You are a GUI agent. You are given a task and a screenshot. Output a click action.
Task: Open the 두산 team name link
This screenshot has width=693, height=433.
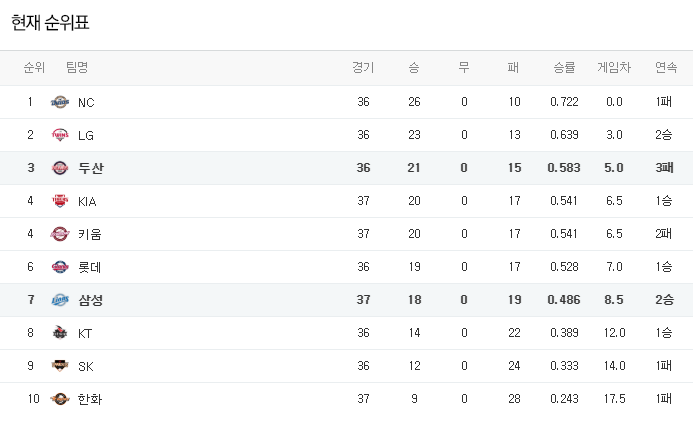tap(90, 168)
